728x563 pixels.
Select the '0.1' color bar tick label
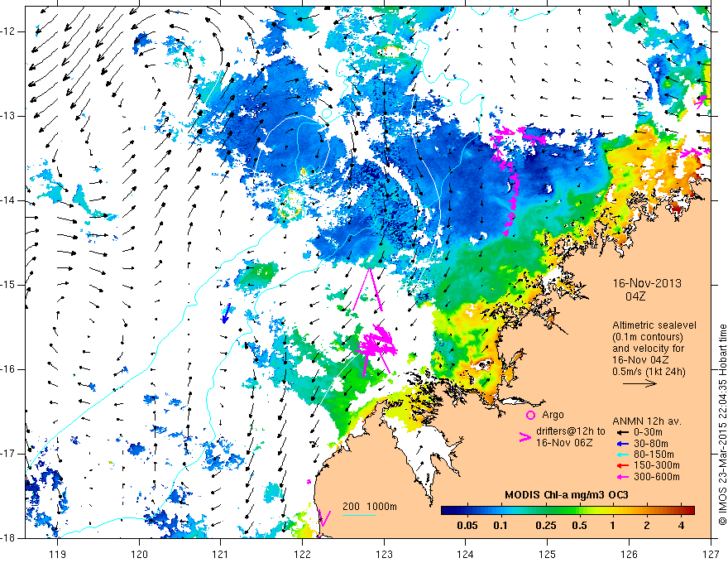[x=500, y=526]
